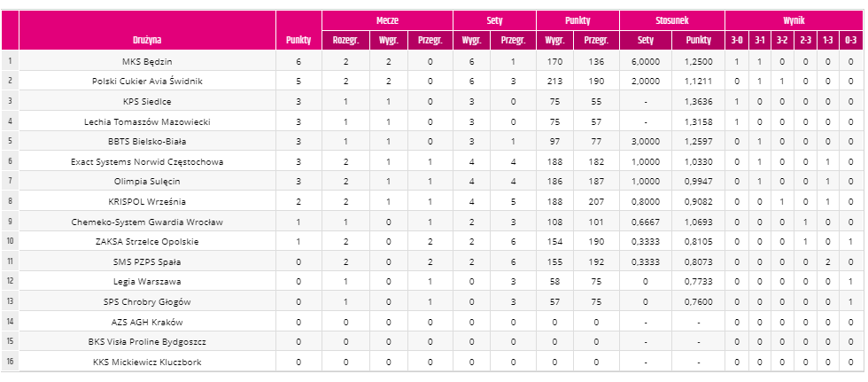Open Polski Cukier Avia Świdnik team
This screenshot has height=382, width=868.
point(147,82)
